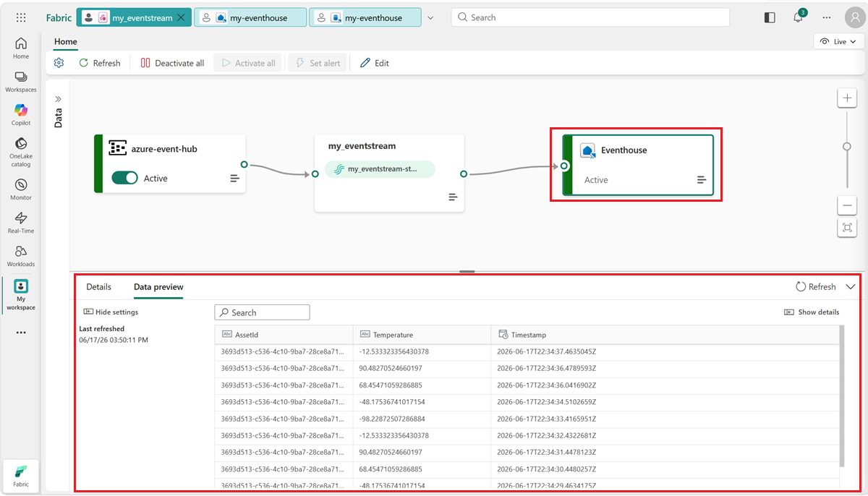This screenshot has height=496, width=868.
Task: Click the -98.22872507286884 temperature cell
Action: click(x=422, y=419)
